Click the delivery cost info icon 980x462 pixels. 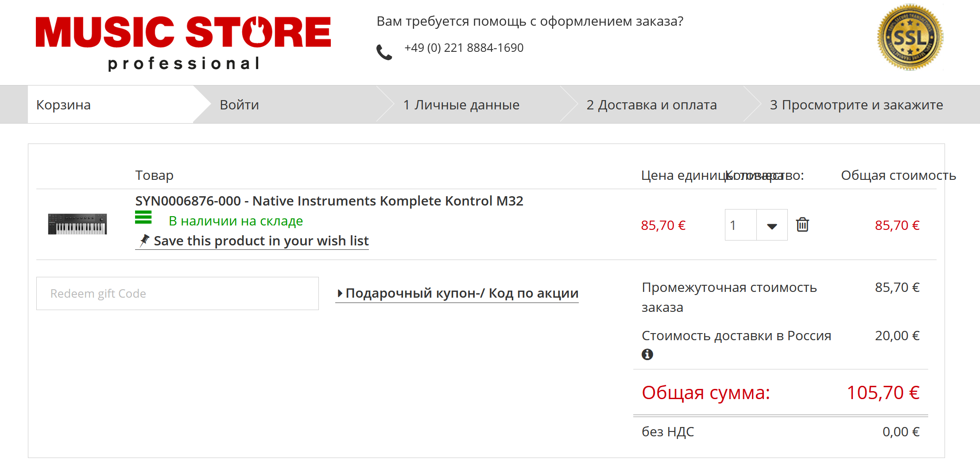[x=647, y=354]
